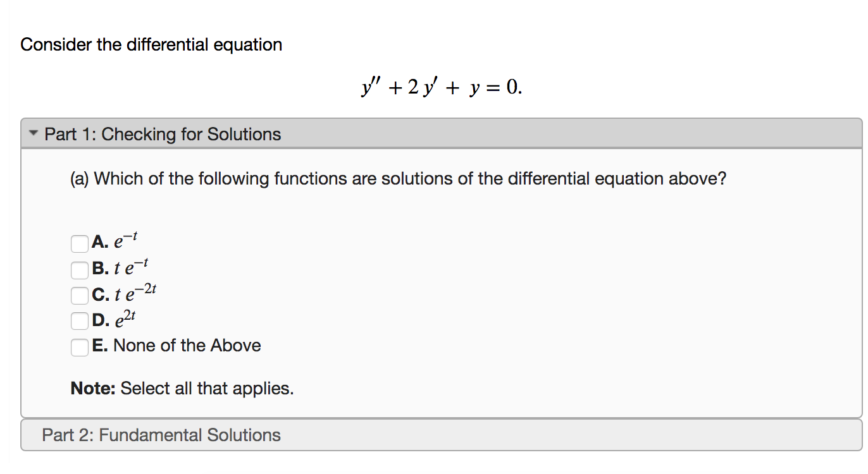Select option C, t e^(-2t)
Viewport: 868px width, 474px height.
(x=79, y=295)
